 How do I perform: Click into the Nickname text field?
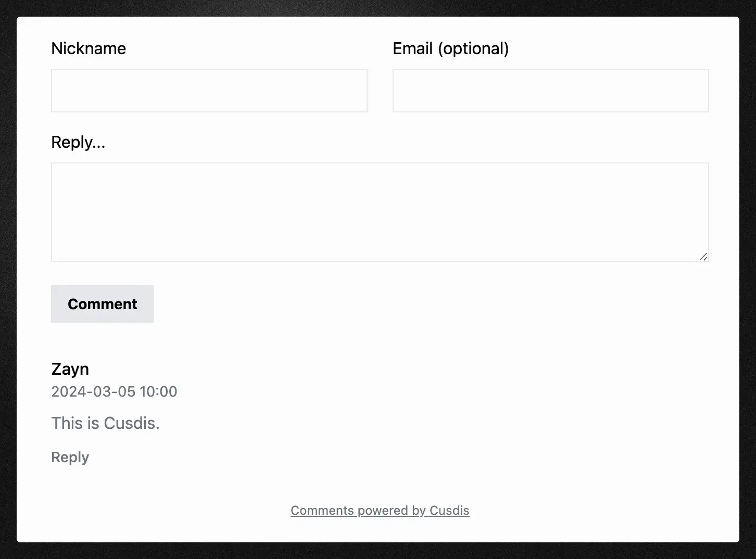(x=209, y=91)
